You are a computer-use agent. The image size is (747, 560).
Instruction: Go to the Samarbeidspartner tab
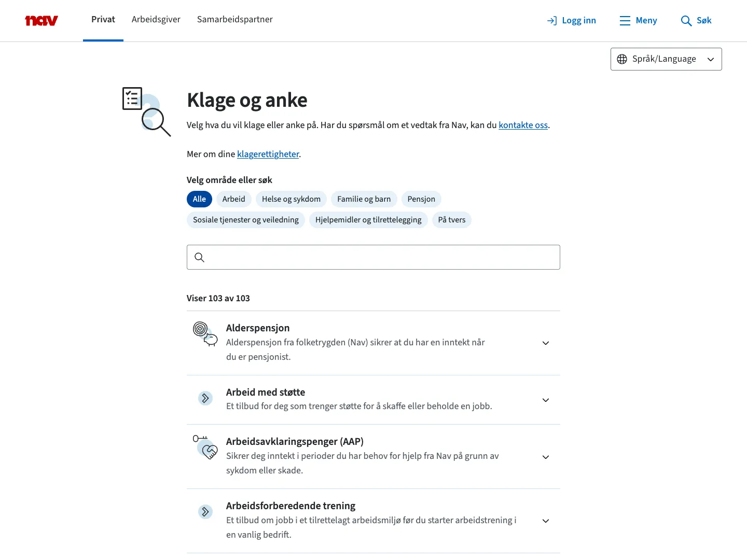click(x=234, y=20)
